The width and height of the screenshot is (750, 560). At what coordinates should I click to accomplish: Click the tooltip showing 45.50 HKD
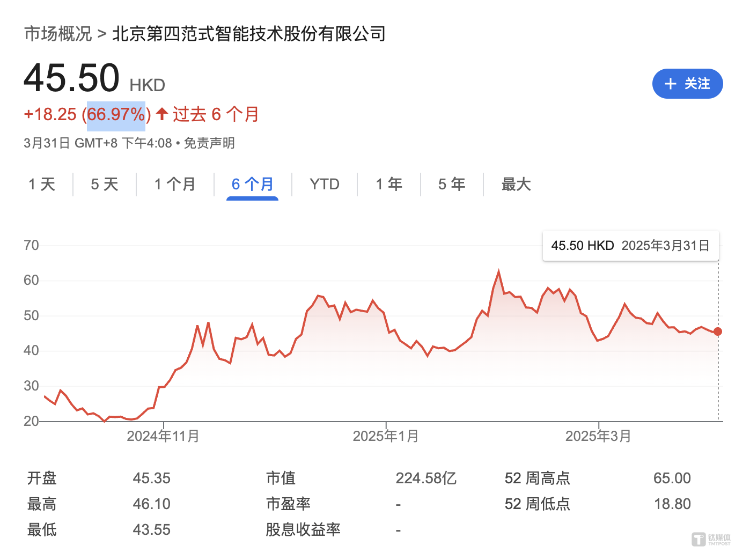point(630,246)
